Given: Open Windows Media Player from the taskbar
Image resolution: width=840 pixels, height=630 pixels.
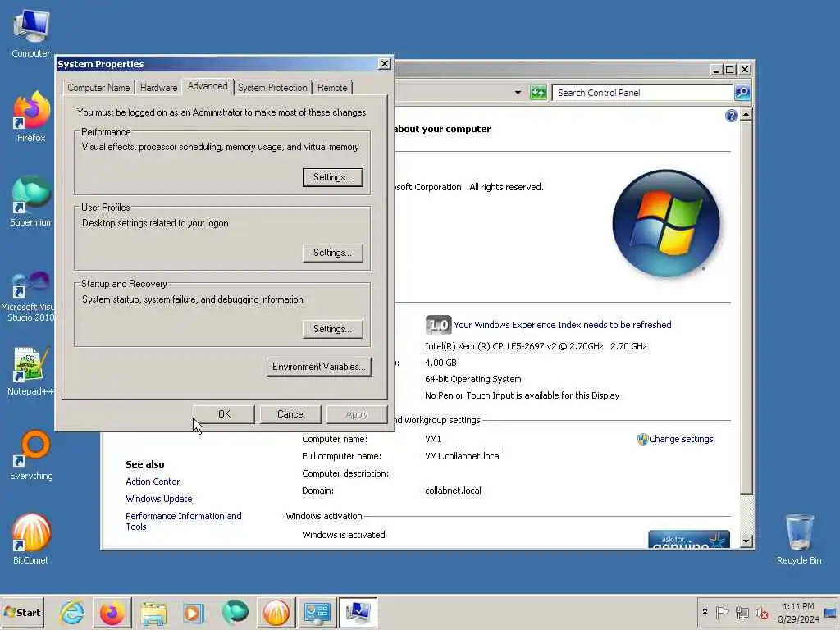Looking at the screenshot, I should point(194,613).
